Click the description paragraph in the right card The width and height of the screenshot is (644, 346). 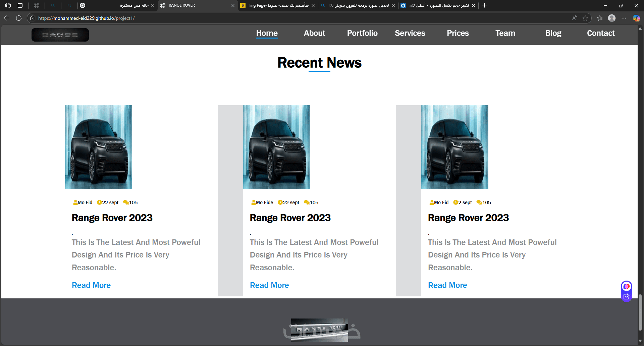pyautogui.click(x=492, y=255)
